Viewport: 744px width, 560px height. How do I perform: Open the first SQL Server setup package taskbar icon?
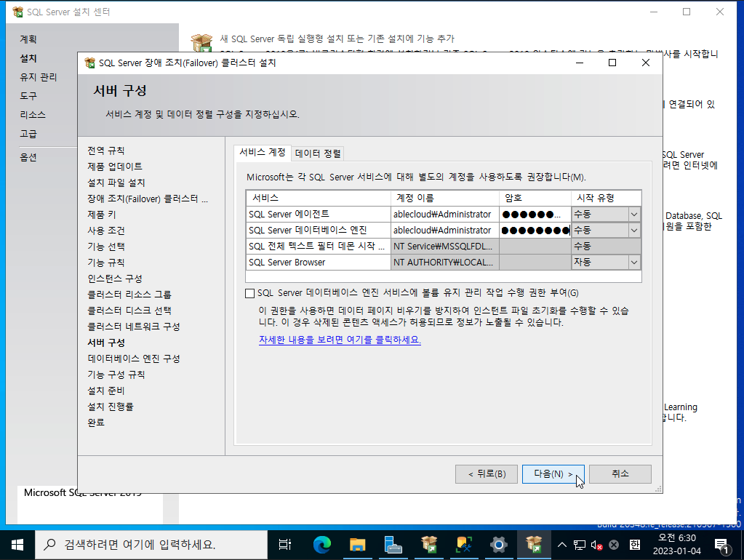[428, 545]
